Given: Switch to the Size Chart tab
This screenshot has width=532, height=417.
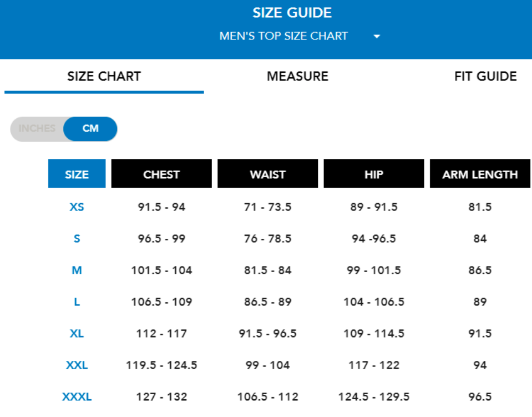Looking at the screenshot, I should [x=104, y=76].
